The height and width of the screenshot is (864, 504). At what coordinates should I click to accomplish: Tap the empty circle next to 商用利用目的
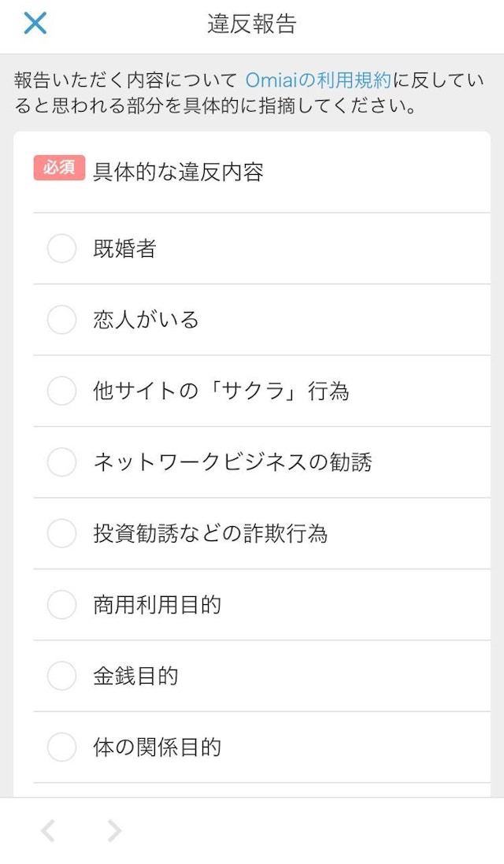[61, 606]
